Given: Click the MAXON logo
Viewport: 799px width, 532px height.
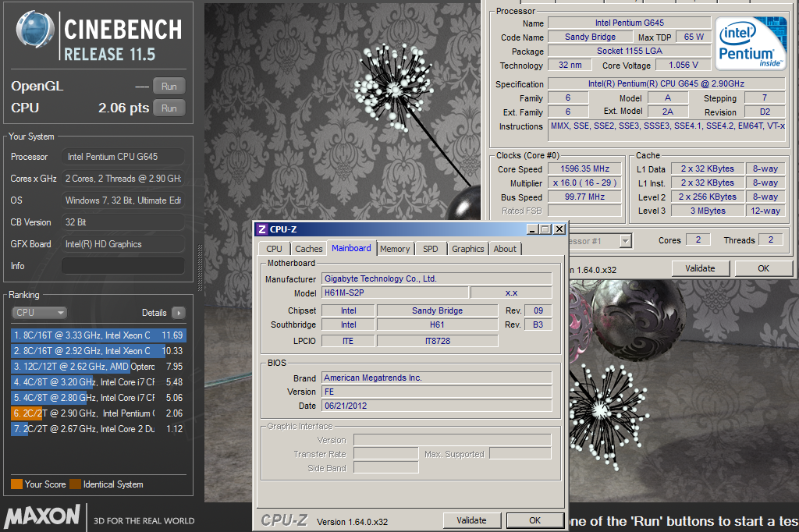Looking at the screenshot, I should (x=43, y=516).
